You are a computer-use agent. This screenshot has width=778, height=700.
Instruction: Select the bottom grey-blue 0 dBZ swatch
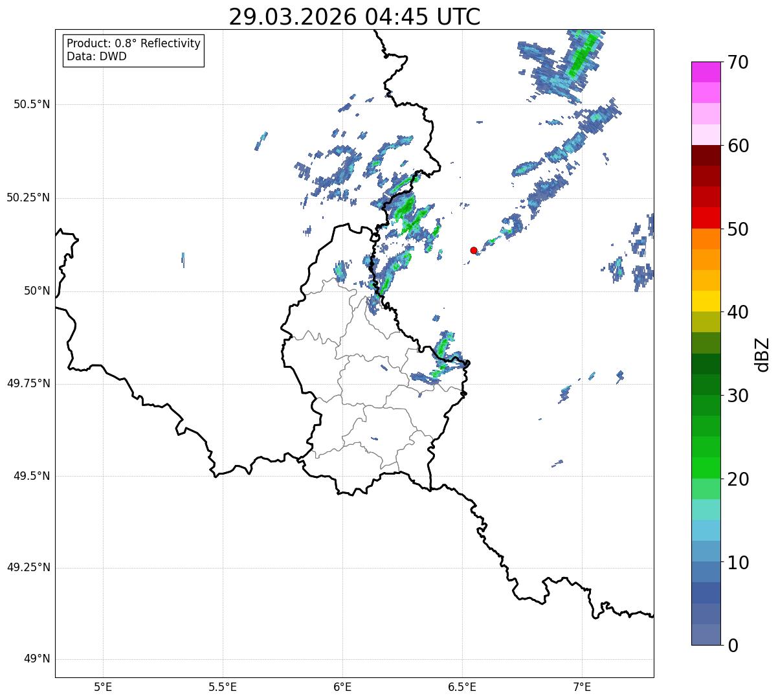pos(706,635)
